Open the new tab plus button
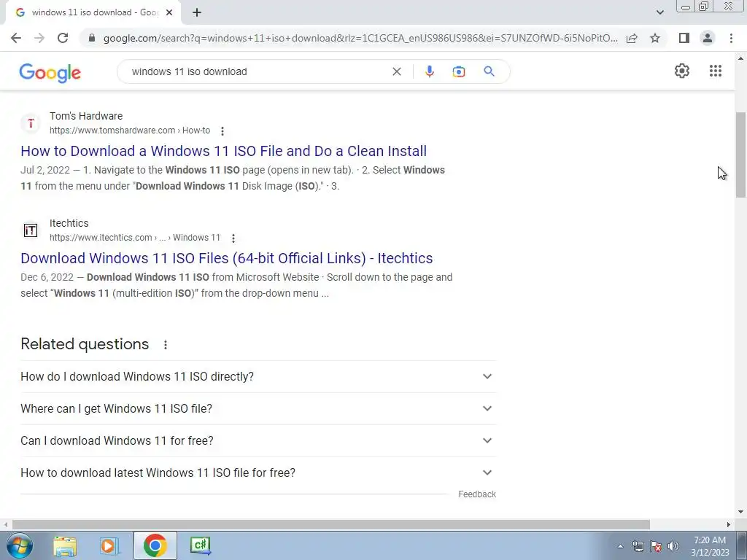 click(197, 12)
